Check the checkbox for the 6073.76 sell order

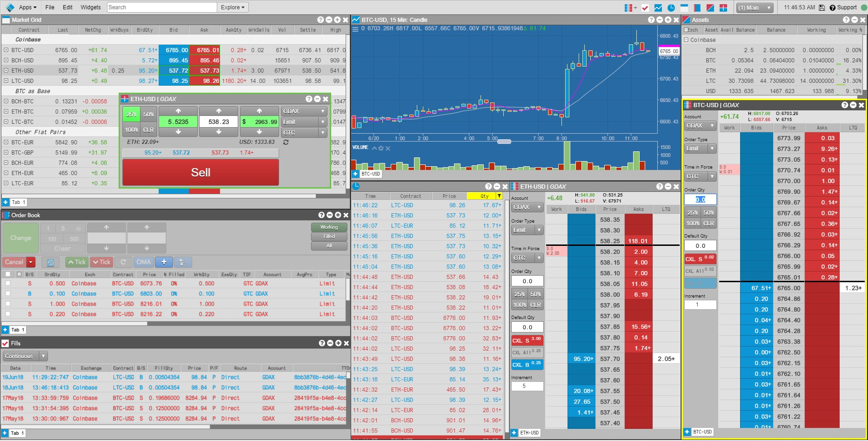7,284
